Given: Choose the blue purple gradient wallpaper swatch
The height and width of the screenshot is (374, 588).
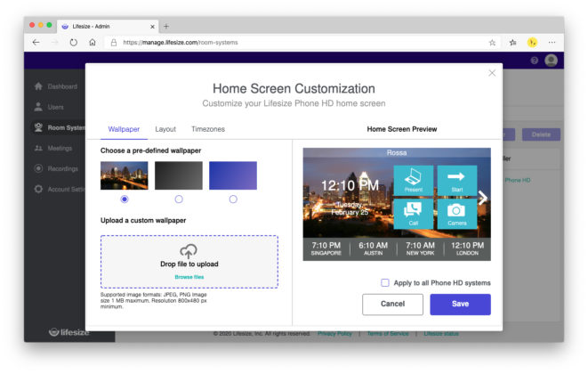Looking at the screenshot, I should click(x=233, y=175).
